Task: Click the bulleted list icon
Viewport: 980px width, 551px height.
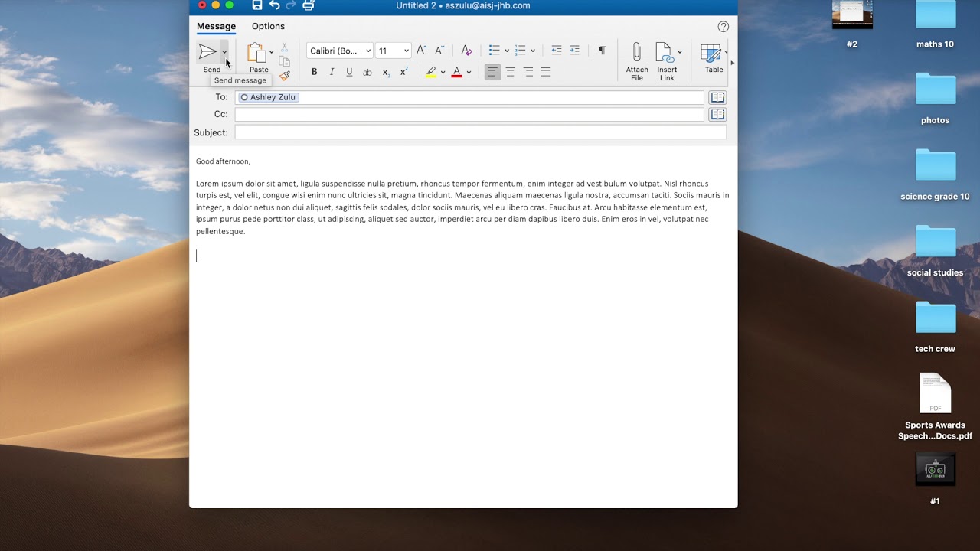Action: (x=495, y=51)
